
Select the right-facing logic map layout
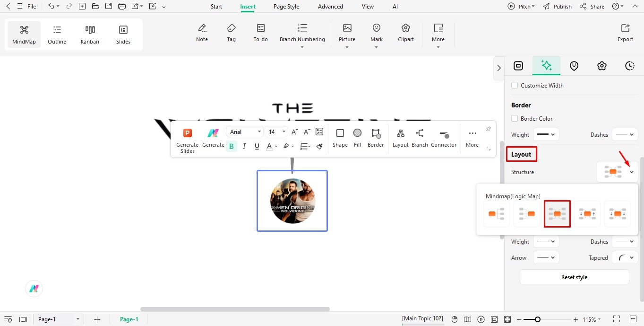click(497, 214)
